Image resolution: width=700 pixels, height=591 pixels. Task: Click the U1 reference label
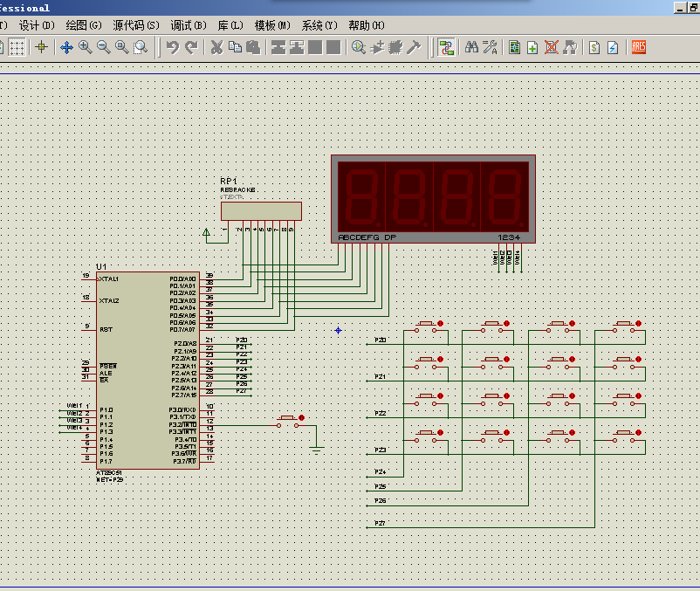[x=101, y=266]
